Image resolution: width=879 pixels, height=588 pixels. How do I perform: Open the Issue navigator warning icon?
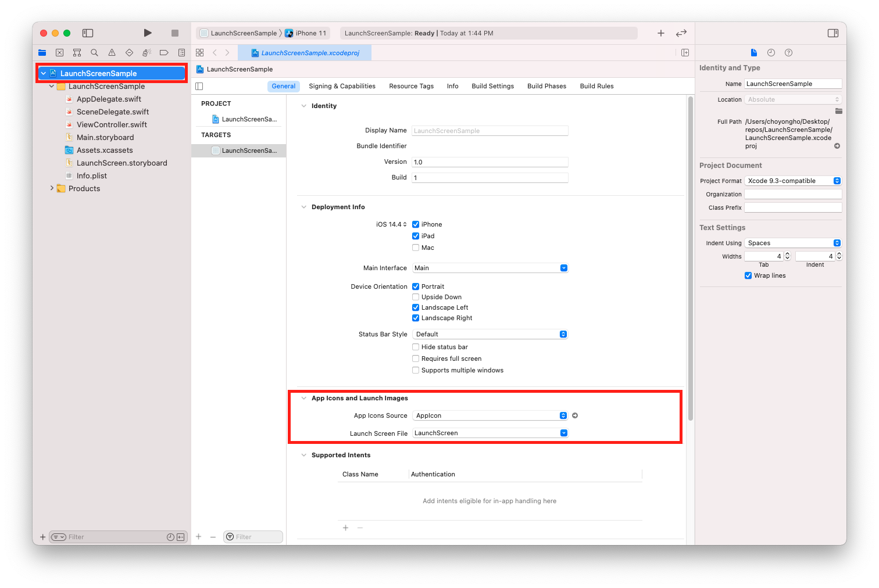click(x=112, y=52)
